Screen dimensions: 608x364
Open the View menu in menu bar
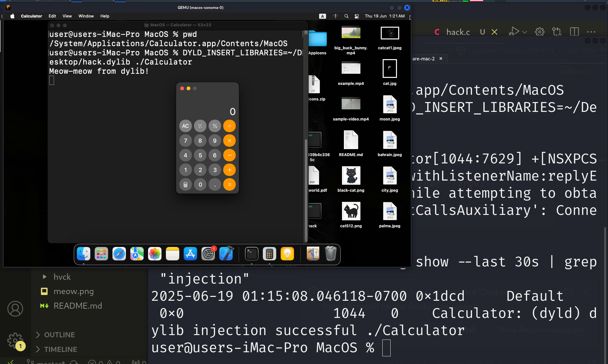67,16
